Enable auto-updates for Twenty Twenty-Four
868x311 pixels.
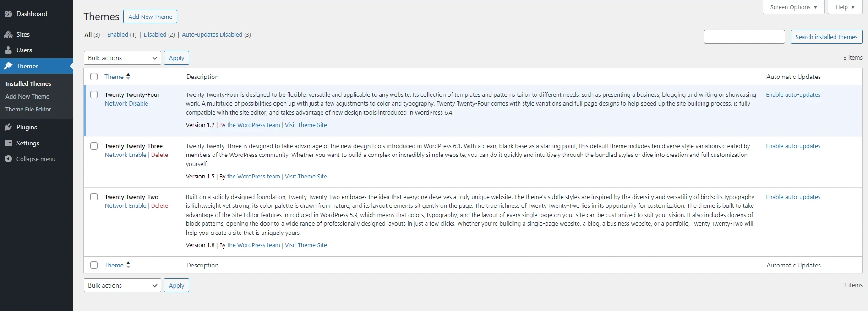click(793, 94)
